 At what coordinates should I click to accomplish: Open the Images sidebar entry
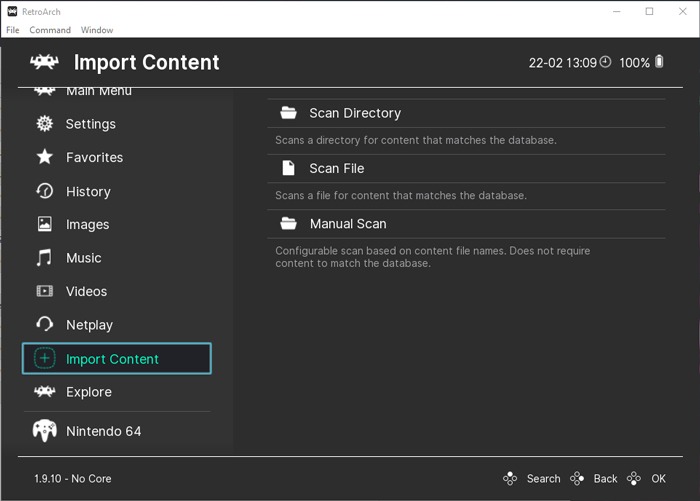(117, 224)
